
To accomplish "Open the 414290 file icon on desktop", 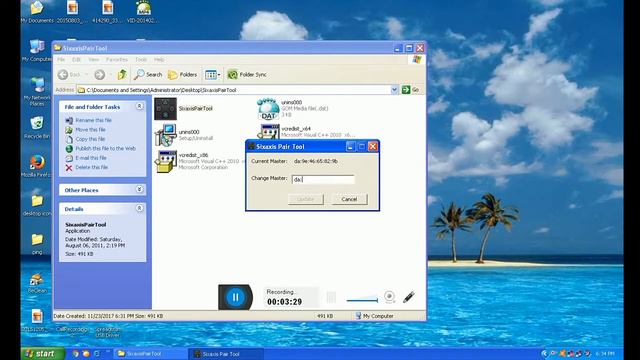I will click(x=108, y=11).
